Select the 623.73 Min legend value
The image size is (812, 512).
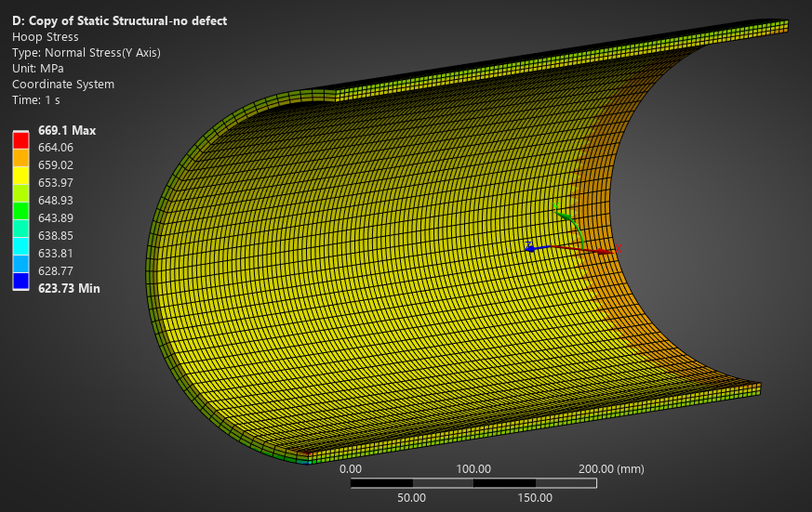(69, 289)
